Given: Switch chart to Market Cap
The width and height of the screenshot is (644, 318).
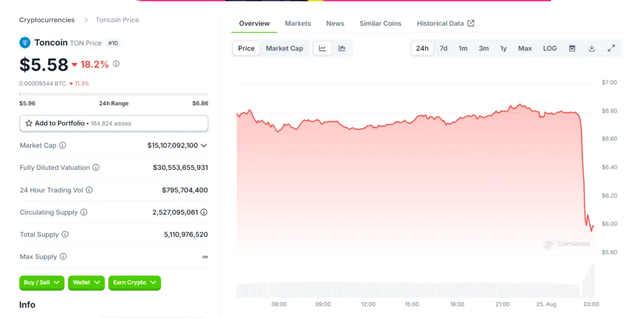Looking at the screenshot, I should coord(284,48).
